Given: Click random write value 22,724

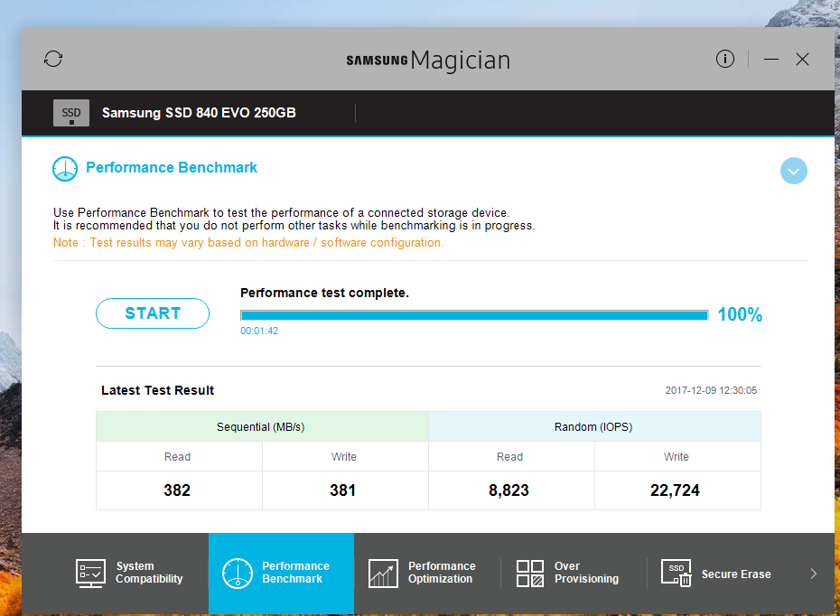Looking at the screenshot, I should (x=675, y=490).
